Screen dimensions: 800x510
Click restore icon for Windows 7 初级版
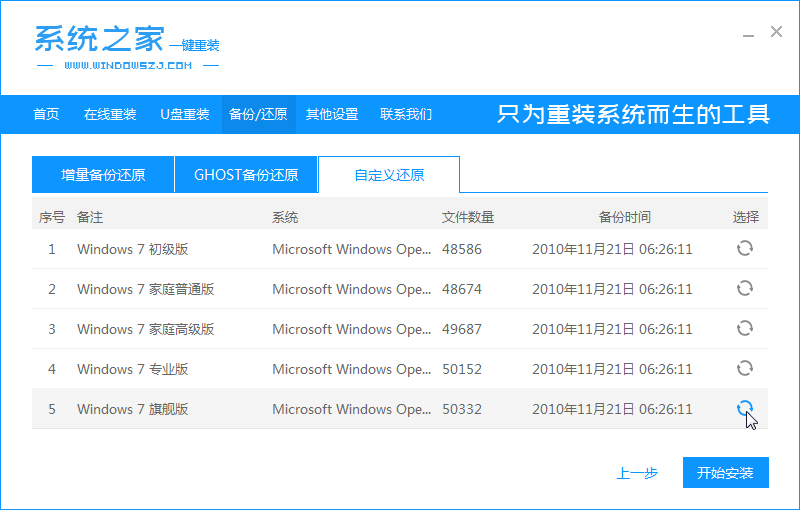744,249
